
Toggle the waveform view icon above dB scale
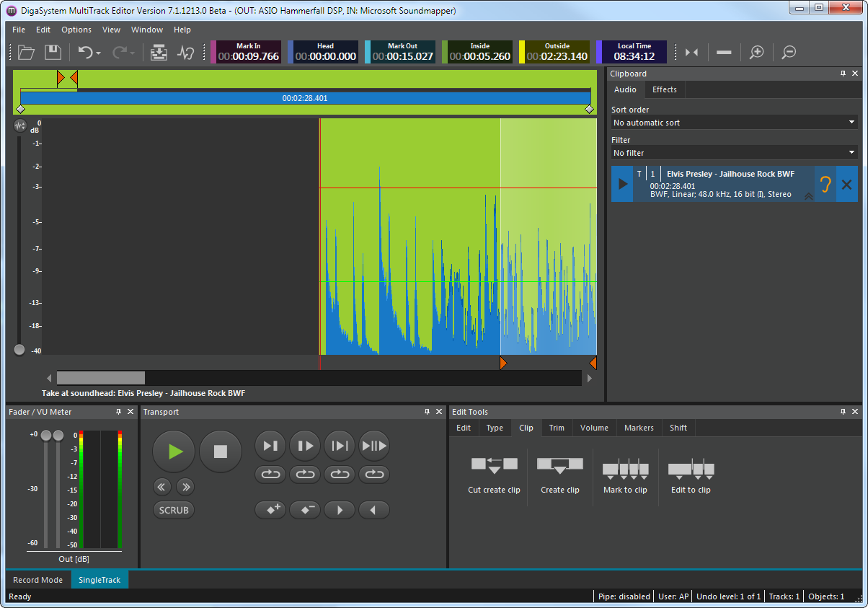click(x=19, y=125)
